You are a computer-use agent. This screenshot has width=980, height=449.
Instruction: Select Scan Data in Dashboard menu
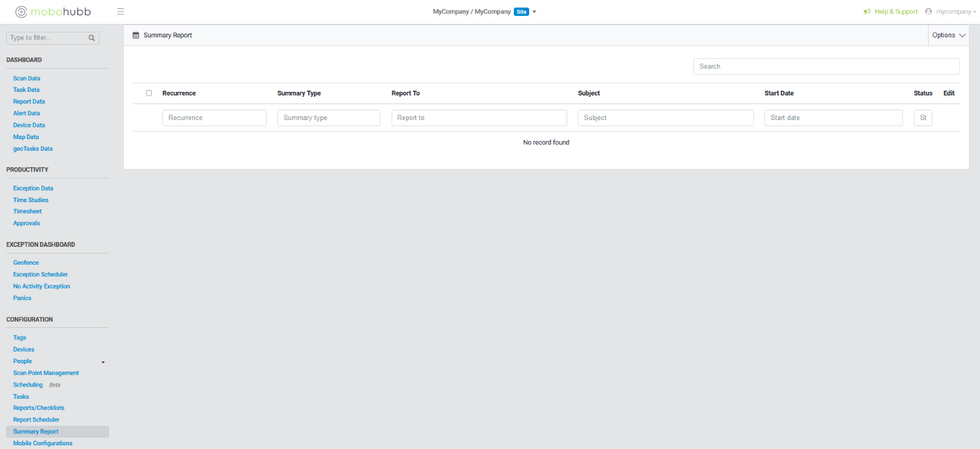click(26, 78)
